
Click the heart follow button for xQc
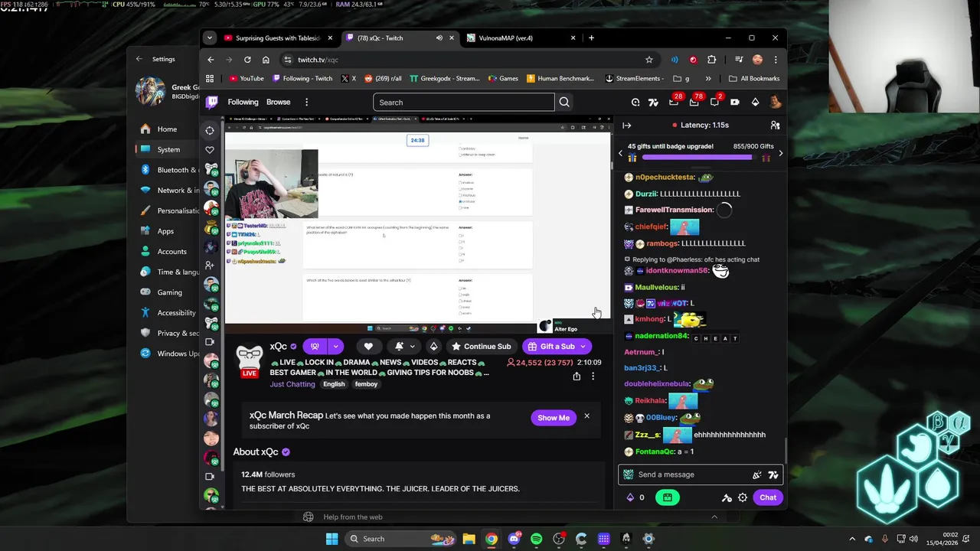pyautogui.click(x=368, y=347)
